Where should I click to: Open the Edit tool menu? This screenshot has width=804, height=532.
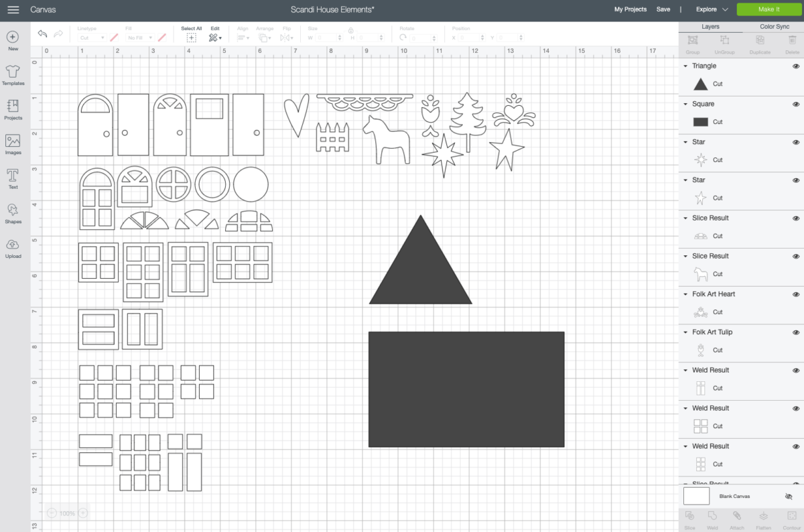click(215, 38)
